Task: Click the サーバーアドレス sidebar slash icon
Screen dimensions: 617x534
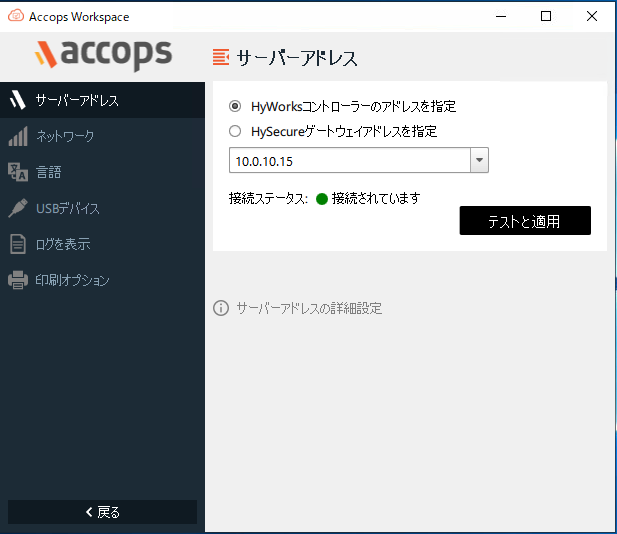Action: click(x=18, y=100)
